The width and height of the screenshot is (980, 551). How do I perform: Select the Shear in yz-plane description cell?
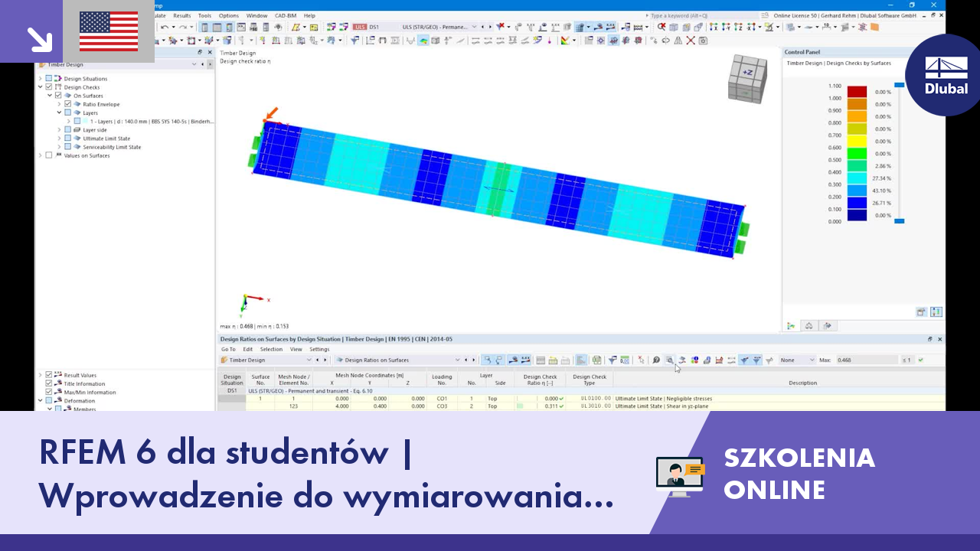779,406
